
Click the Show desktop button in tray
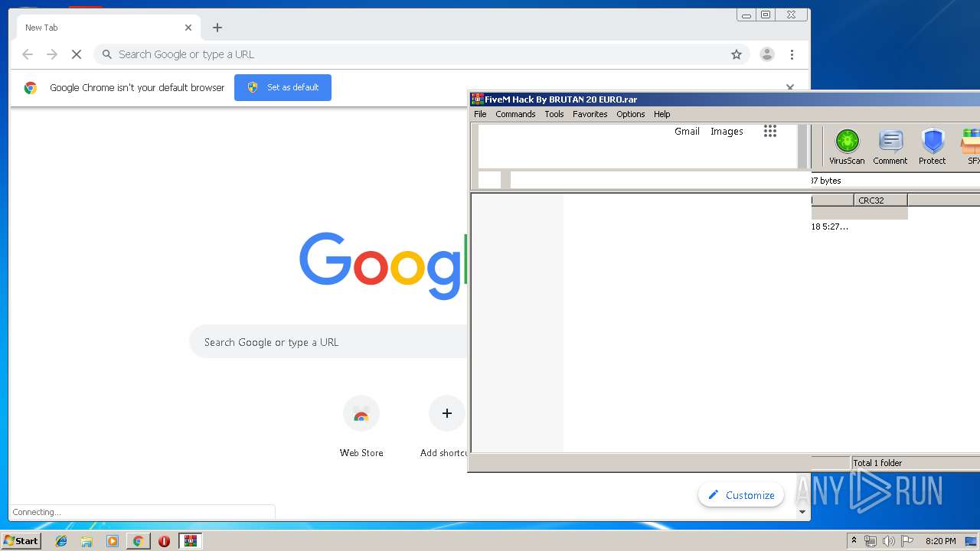pos(971,541)
